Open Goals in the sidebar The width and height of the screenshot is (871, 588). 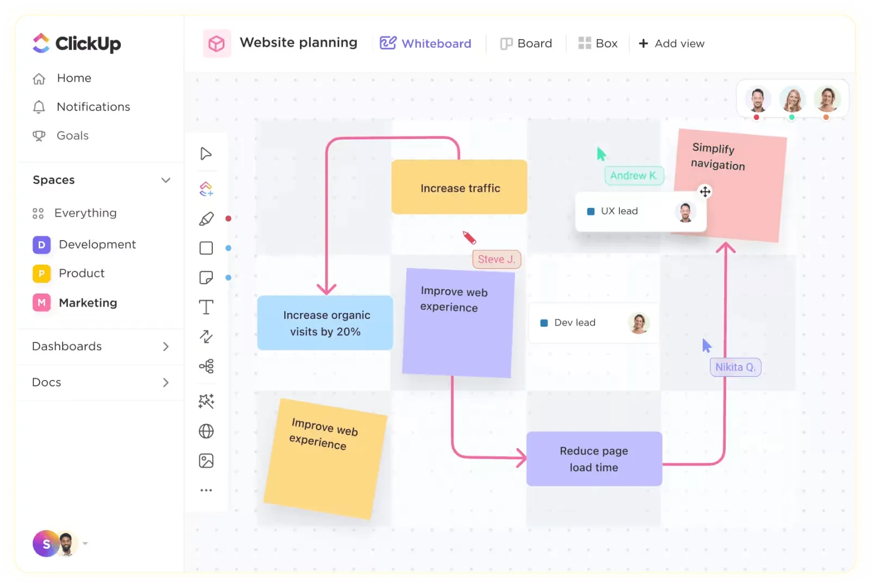[73, 136]
